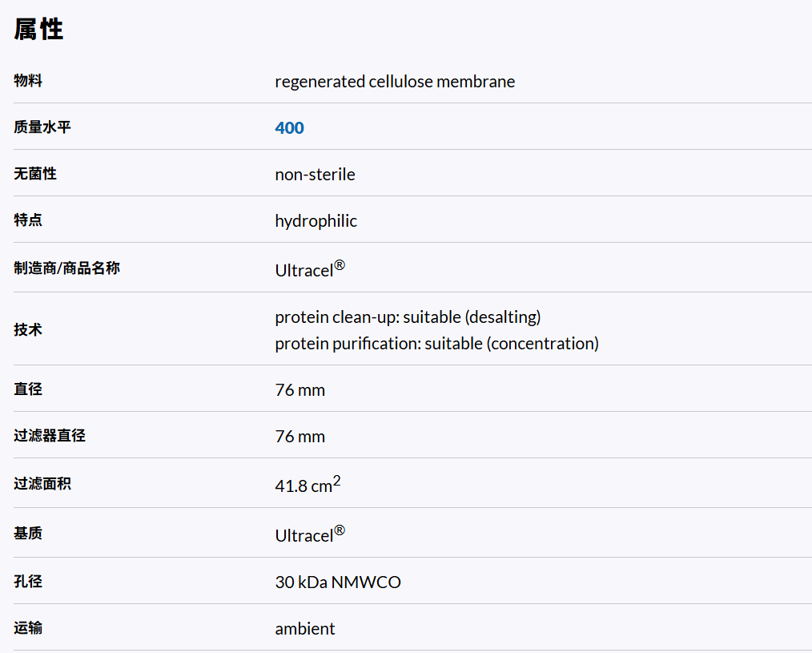The width and height of the screenshot is (812, 653).
Task: Click the 属性 section heading
Action: tap(38, 30)
